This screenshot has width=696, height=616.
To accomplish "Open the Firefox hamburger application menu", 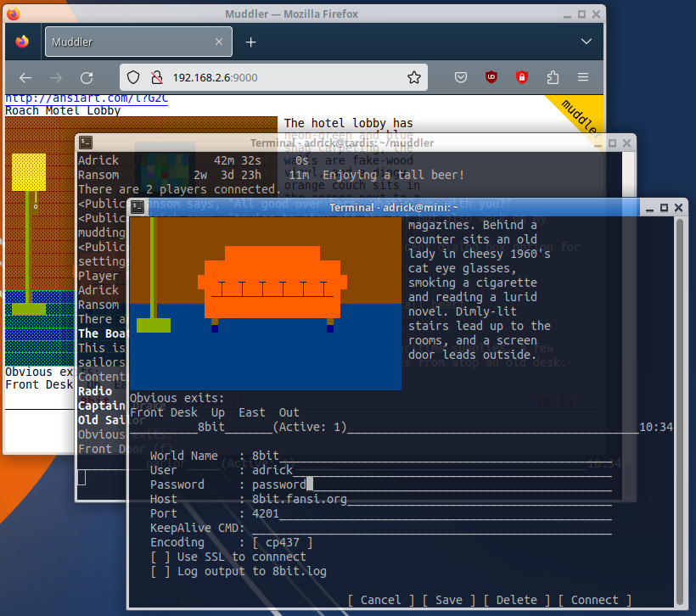I will (x=583, y=77).
